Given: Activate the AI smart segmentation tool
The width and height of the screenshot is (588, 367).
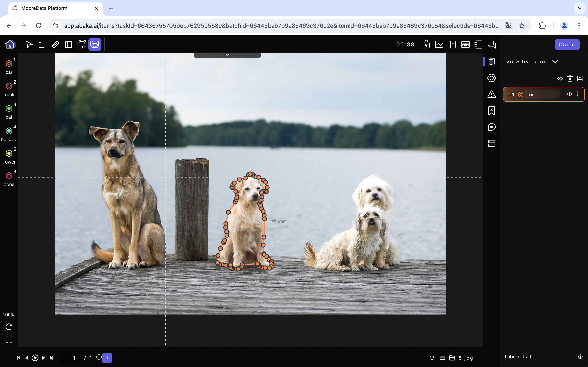Looking at the screenshot, I should click(95, 44).
